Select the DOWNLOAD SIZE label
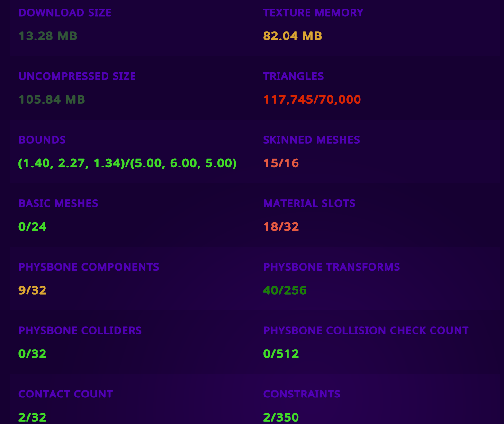Viewport: 504px width, 424px height. coord(65,13)
